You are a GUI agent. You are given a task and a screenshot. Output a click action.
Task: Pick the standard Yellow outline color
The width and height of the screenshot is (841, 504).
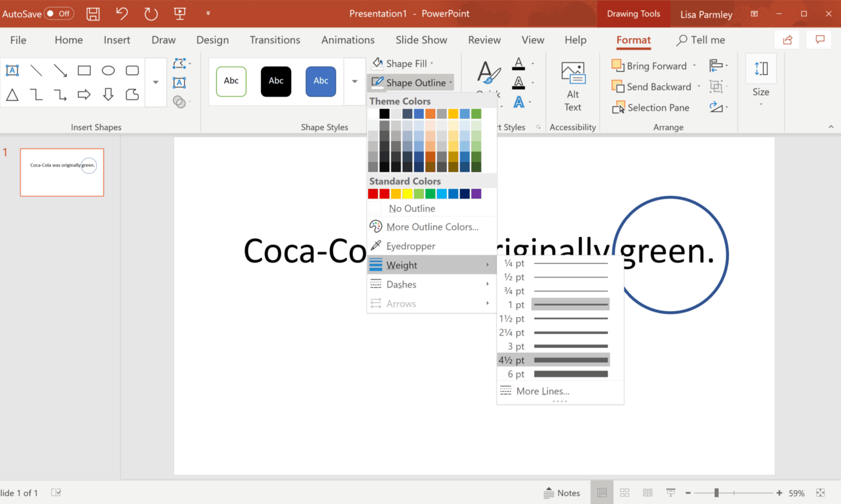[x=407, y=194]
